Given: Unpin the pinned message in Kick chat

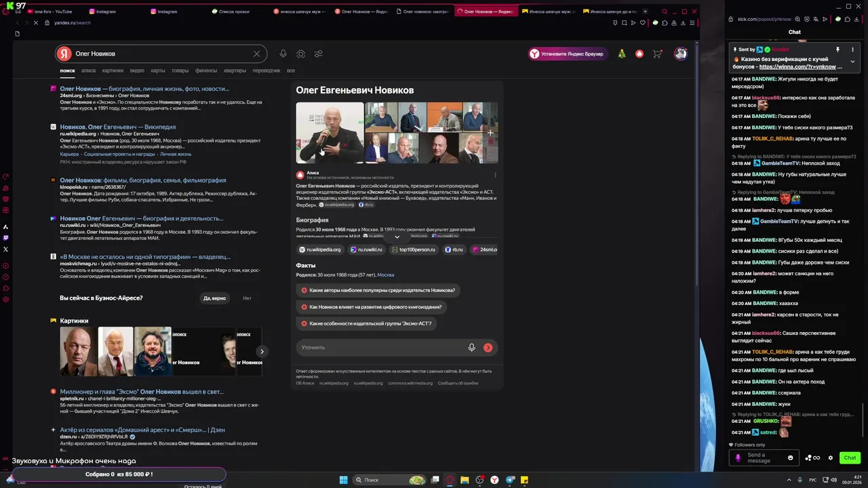Looking at the screenshot, I should pyautogui.click(x=837, y=49).
